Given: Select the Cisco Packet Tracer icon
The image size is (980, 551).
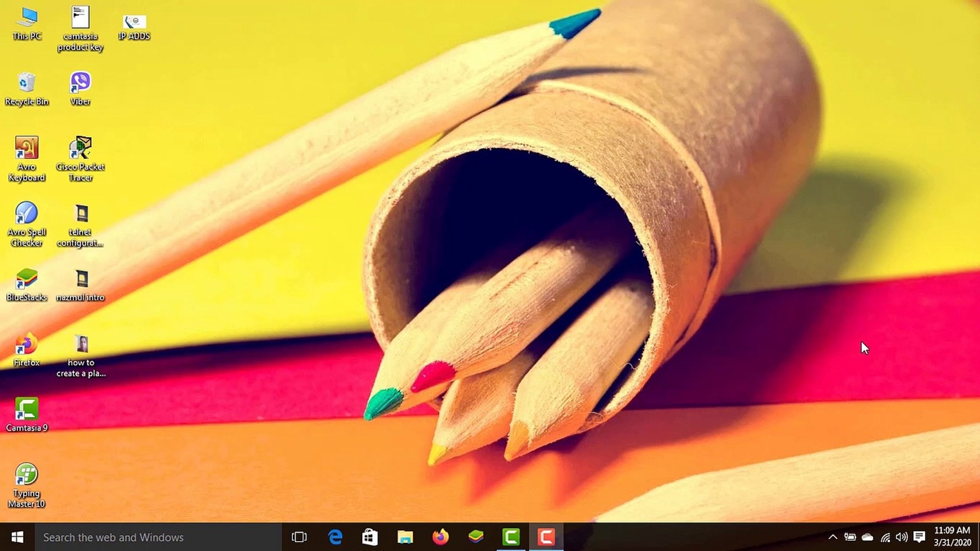Looking at the screenshot, I should click(x=80, y=148).
